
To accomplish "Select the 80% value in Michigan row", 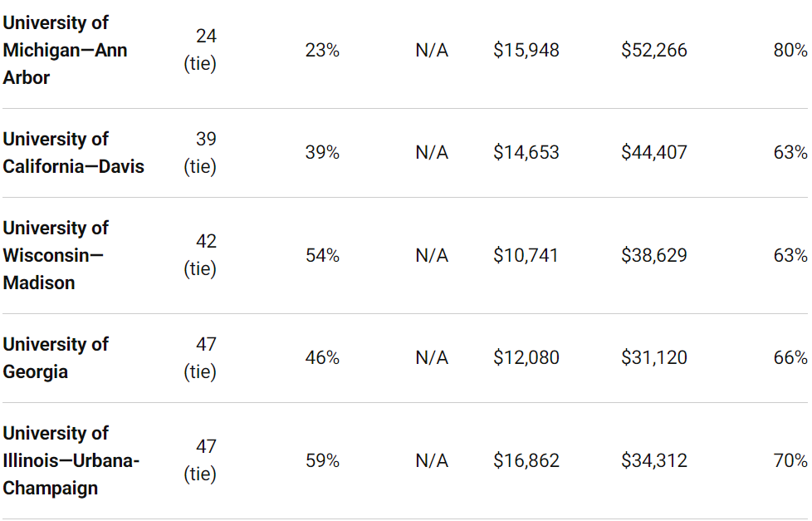I will coord(790,51).
